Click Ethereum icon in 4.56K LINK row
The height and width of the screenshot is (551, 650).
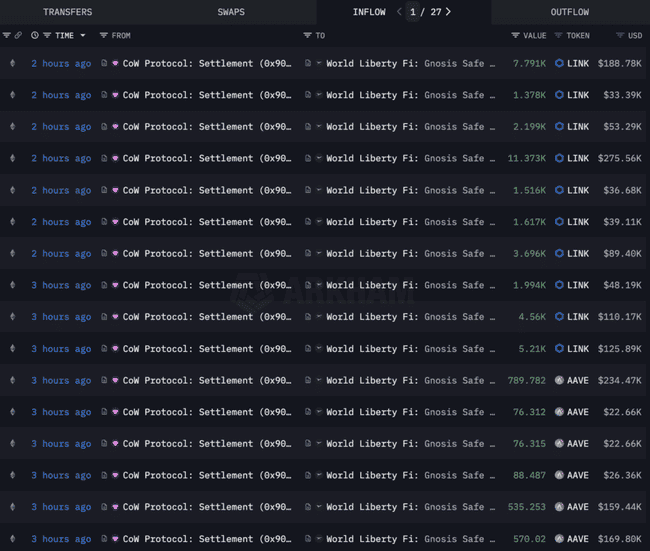(12, 316)
